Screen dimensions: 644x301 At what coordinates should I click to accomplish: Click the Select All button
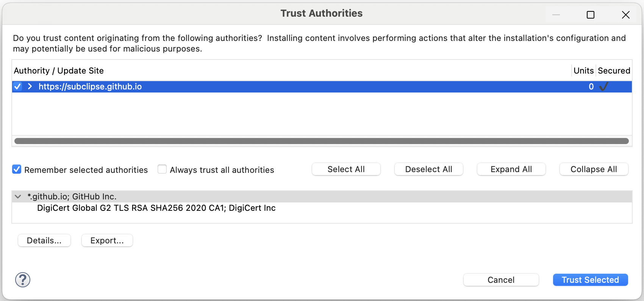click(346, 169)
